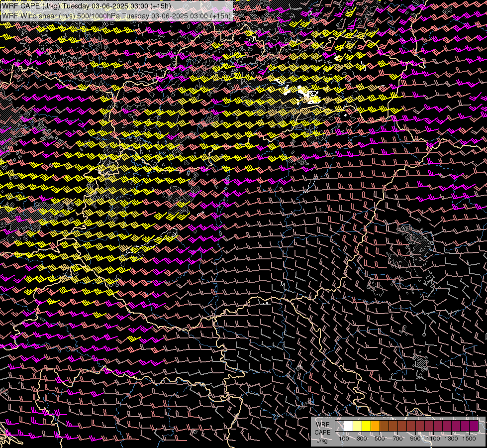487x448 pixels.
Task: Click the 1100 legend value
Action: click(433, 439)
